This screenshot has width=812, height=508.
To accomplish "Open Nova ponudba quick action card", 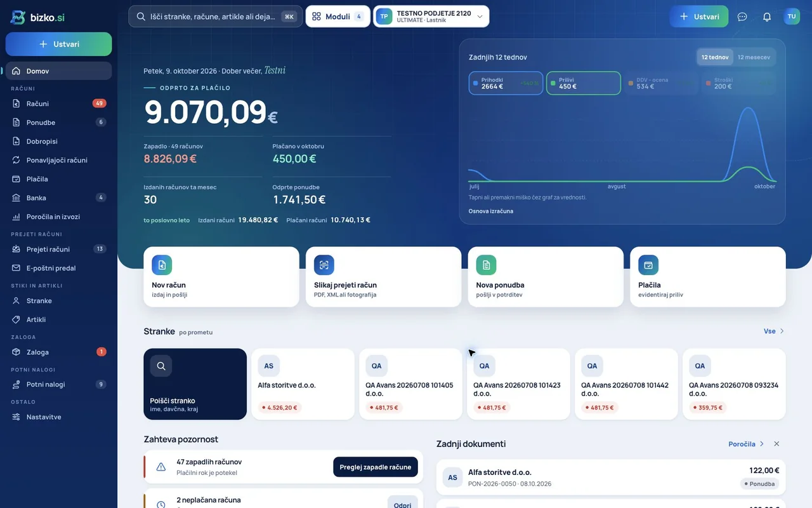I will [x=546, y=277].
